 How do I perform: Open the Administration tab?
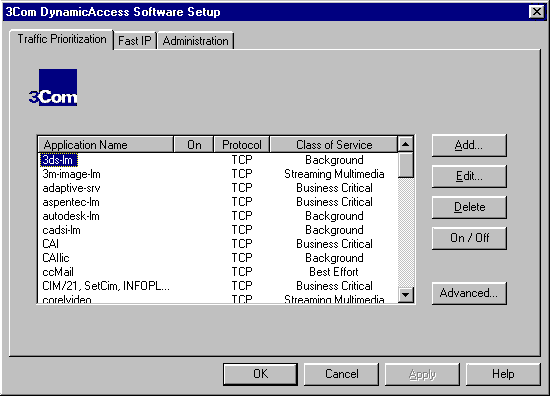click(x=195, y=41)
